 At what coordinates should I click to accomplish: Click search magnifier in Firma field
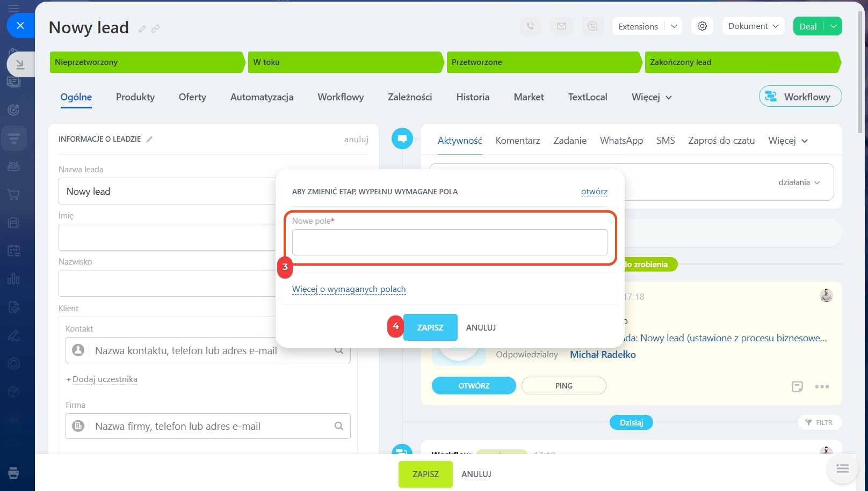click(x=339, y=426)
